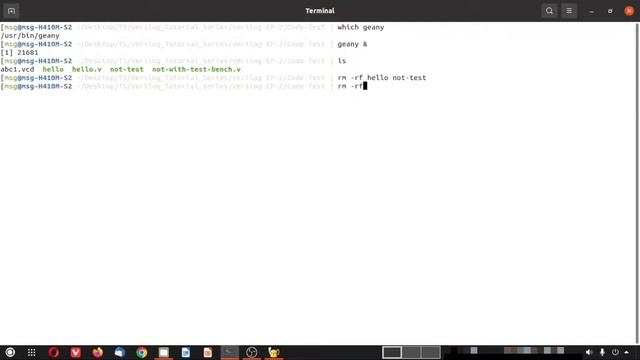Launch Firefox from the taskbar
This screenshot has height=360, width=640.
(98, 352)
